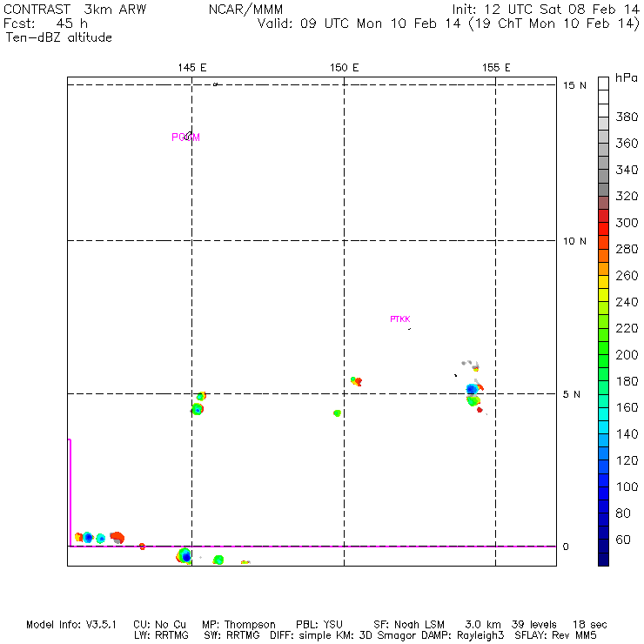The width and height of the screenshot is (644, 644).
Task: Pick the bright red colorbar swatch near 300
Action: (603, 229)
